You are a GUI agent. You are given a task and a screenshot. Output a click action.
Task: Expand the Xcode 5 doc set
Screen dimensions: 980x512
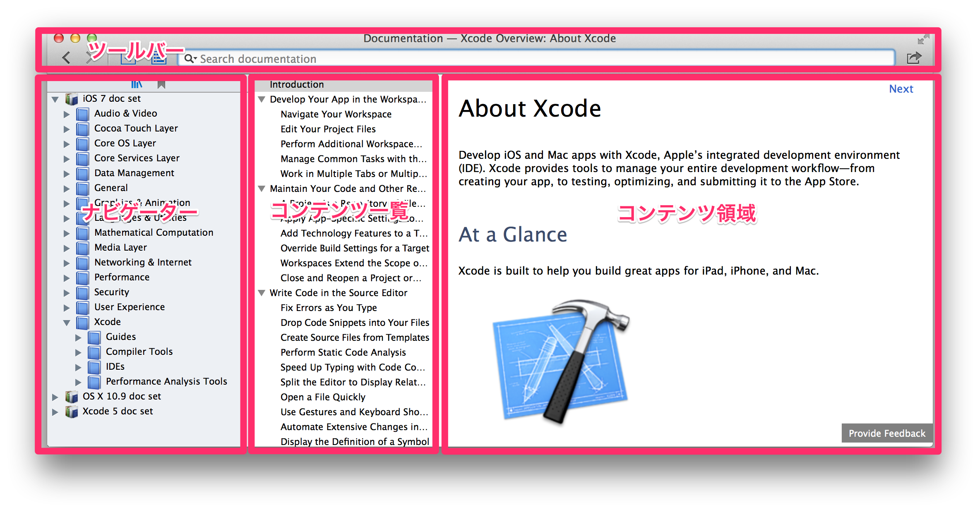[55, 412]
